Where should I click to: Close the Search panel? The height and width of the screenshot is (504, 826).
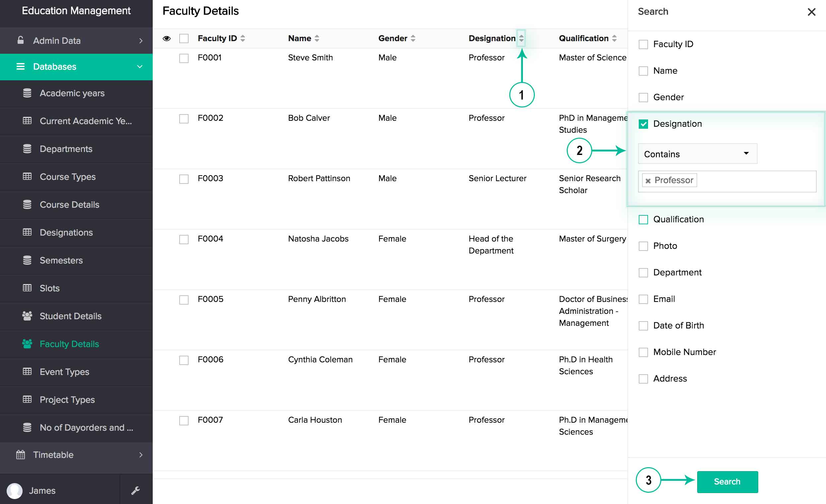[811, 12]
